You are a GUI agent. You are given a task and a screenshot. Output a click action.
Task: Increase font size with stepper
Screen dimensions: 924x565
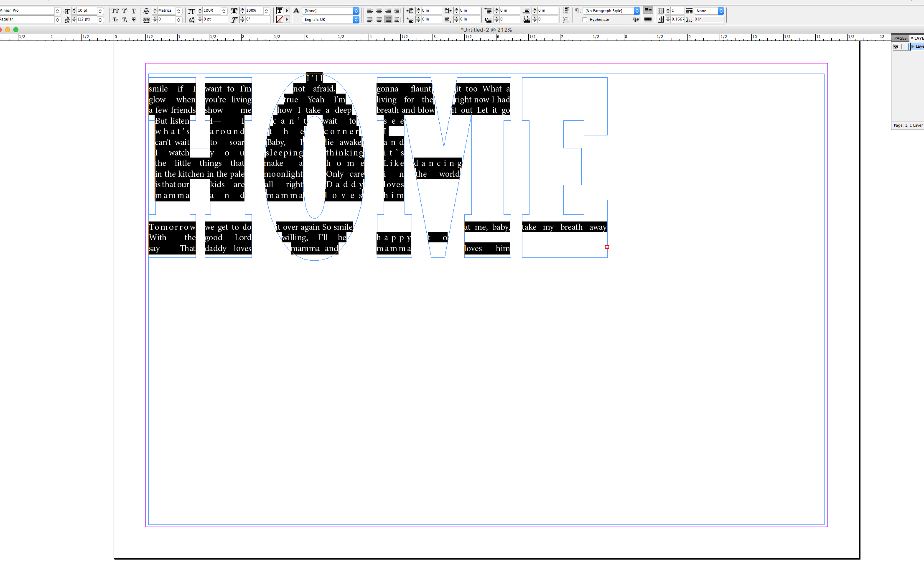click(x=74, y=9)
